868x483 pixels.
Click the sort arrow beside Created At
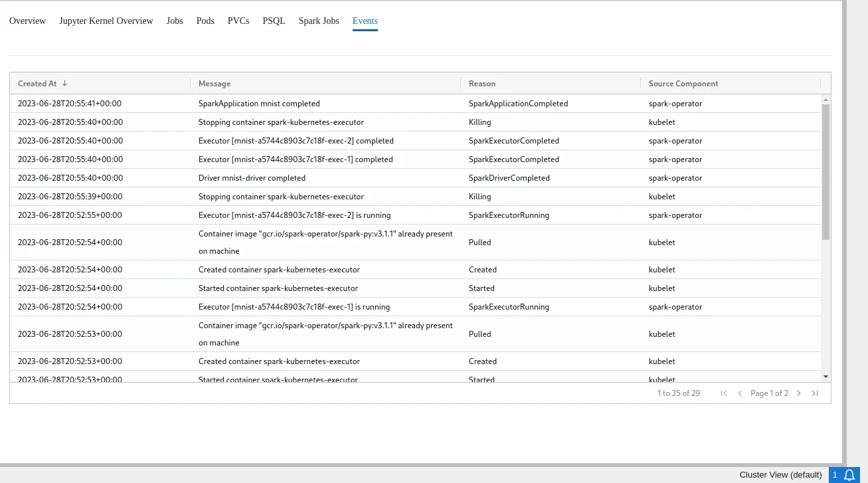pos(64,83)
